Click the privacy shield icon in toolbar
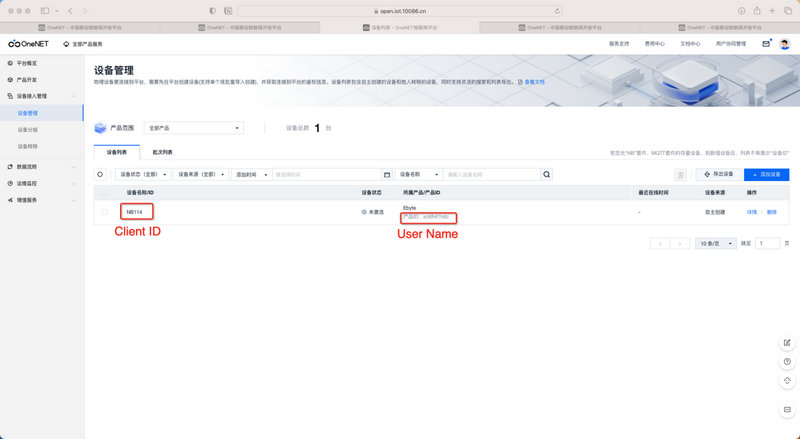The height and width of the screenshot is (439, 800). (213, 11)
